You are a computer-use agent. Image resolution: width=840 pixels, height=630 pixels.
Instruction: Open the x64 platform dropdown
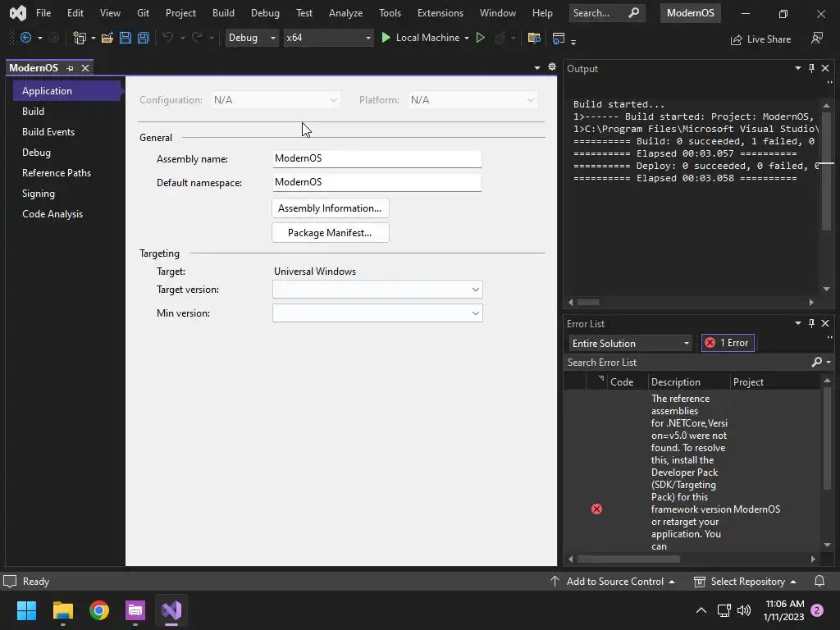pyautogui.click(x=328, y=38)
